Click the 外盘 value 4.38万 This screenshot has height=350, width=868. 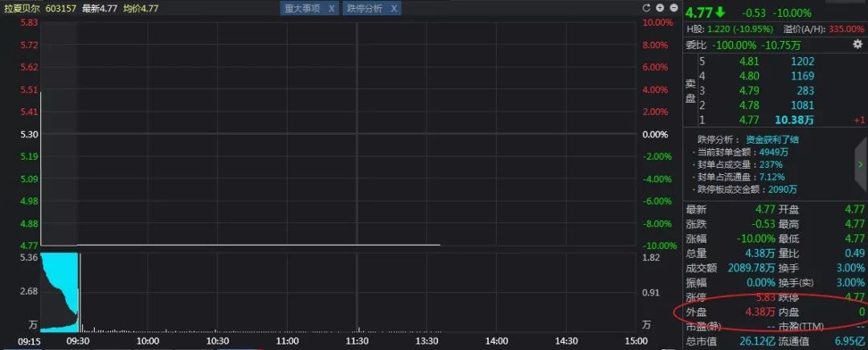tap(759, 311)
